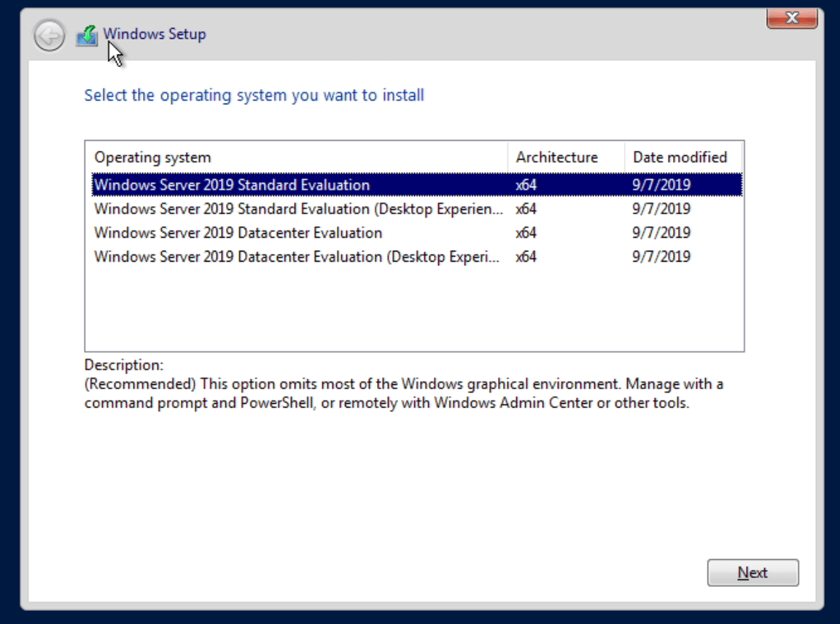Click the Next button
The image size is (840, 624).
coord(753,572)
